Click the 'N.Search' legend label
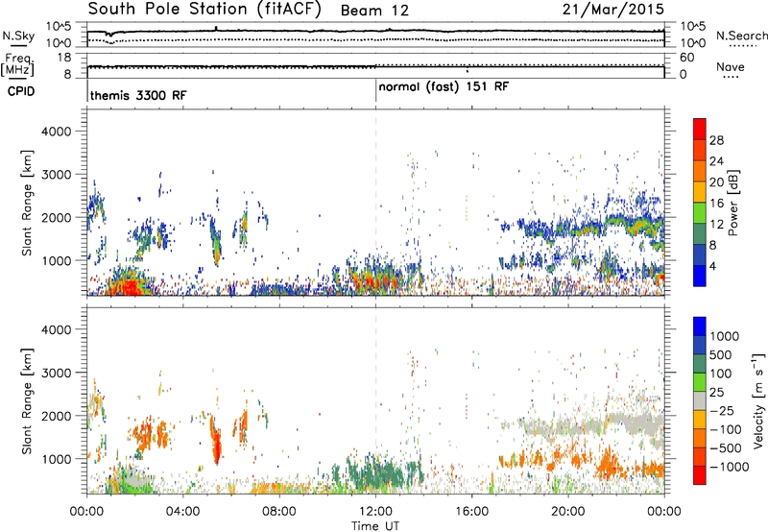Image resolution: width=768 pixels, height=532 pixels. coord(742,36)
